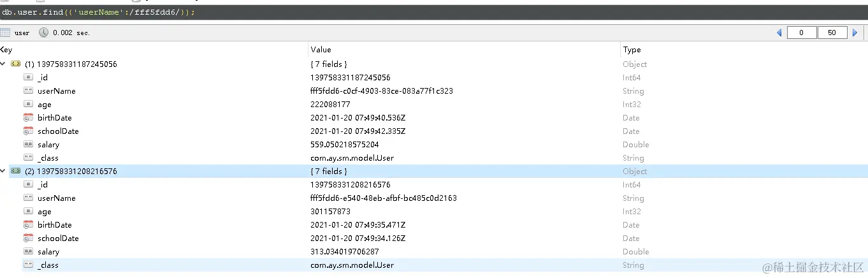Click double icon for salary 559.050218575204
868x278 pixels.
[28, 144]
